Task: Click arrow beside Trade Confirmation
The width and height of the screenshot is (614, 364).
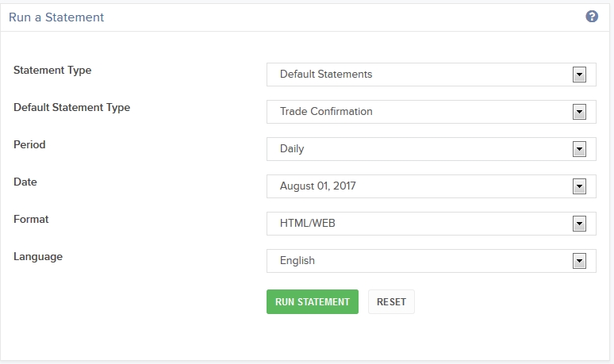Action: tap(579, 112)
